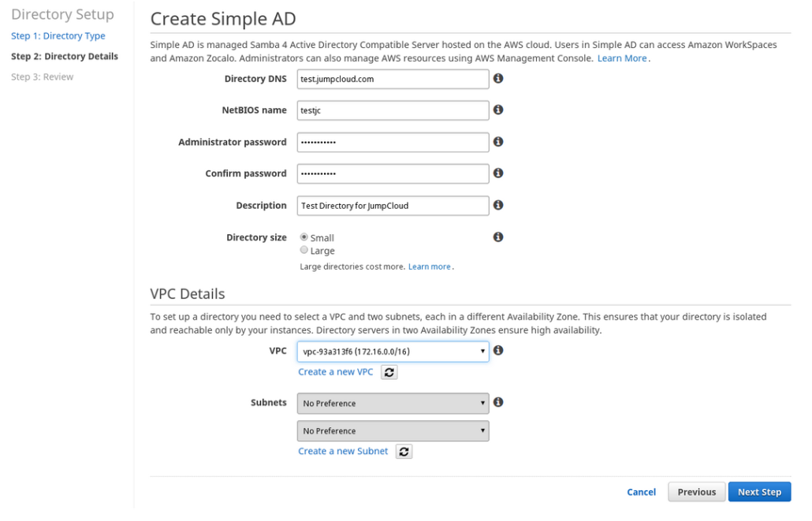812x521 pixels.
Task: Focus the Administrator password field
Action: [x=393, y=143]
